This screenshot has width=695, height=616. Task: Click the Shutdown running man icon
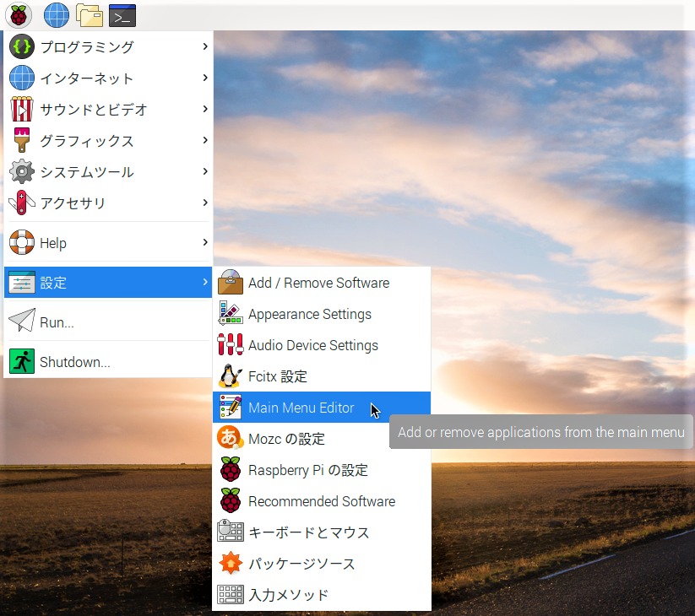click(x=22, y=361)
